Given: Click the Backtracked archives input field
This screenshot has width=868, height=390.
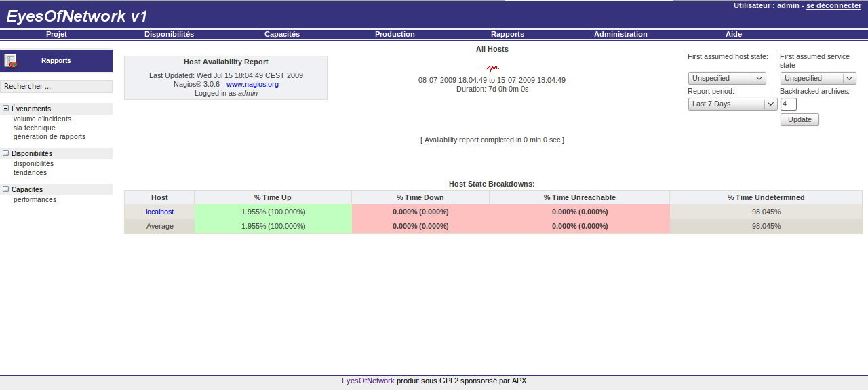Looking at the screenshot, I should [788, 104].
